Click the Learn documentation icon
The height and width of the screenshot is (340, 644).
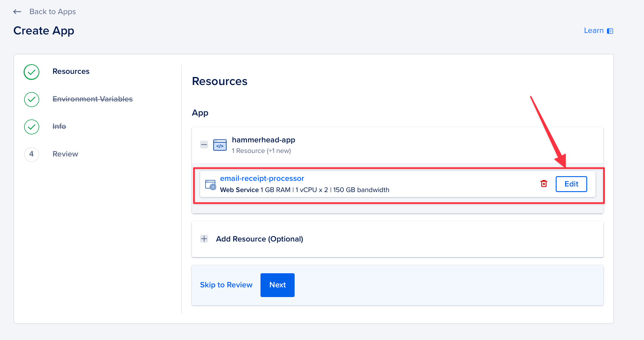(x=610, y=31)
